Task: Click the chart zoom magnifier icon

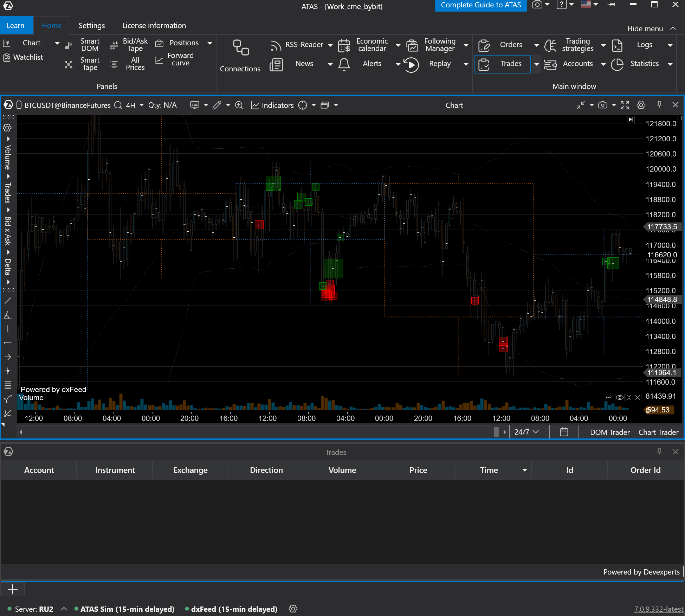Action: pyautogui.click(x=239, y=105)
